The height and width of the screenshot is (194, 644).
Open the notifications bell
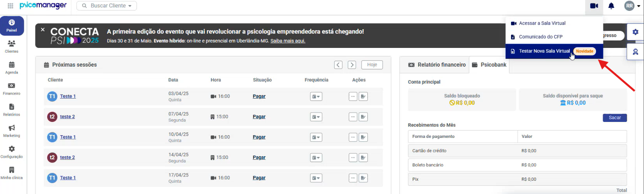pyautogui.click(x=611, y=6)
